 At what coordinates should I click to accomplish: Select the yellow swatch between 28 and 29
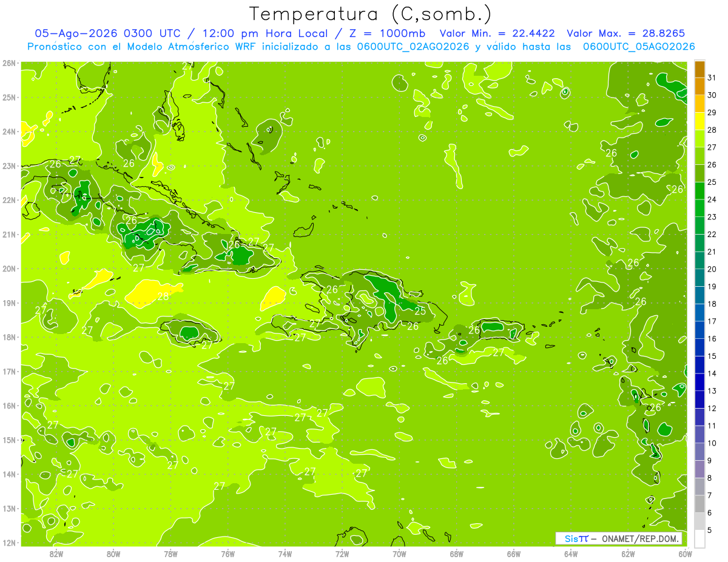(699, 121)
